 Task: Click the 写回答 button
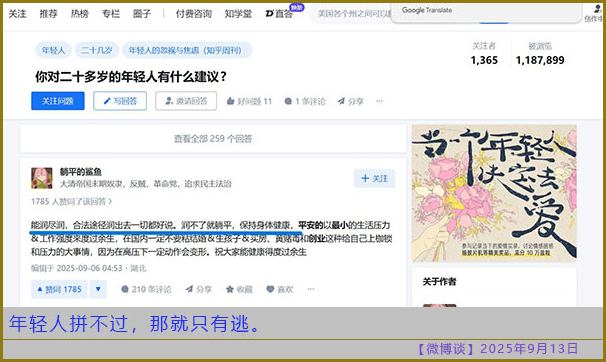tap(120, 101)
